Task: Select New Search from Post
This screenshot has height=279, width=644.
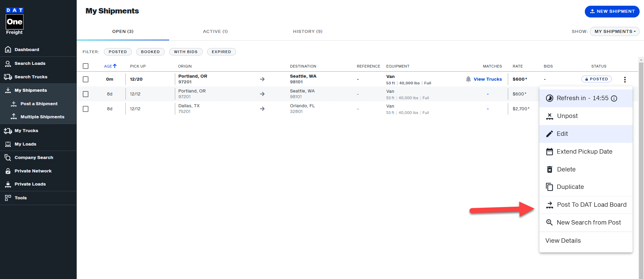Action: coord(586,223)
